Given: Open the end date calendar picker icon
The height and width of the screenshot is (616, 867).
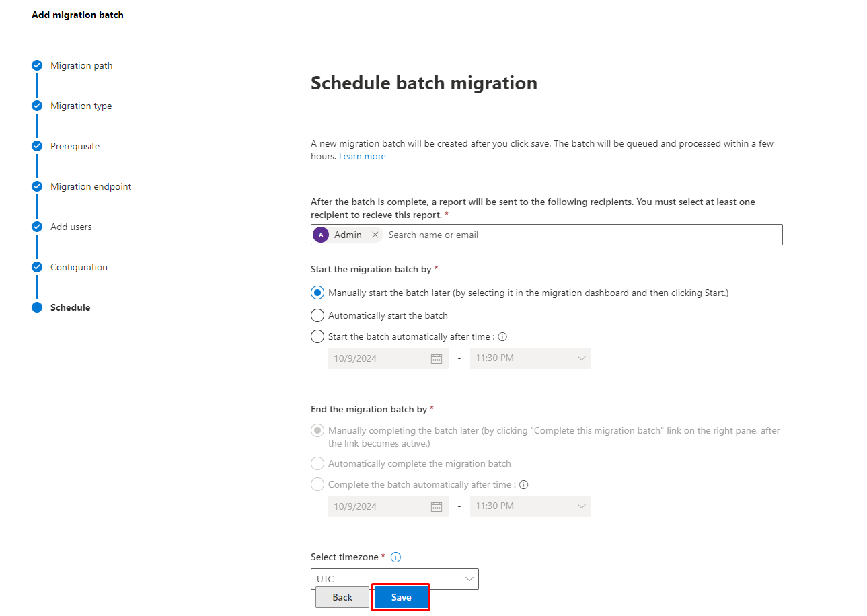Looking at the screenshot, I should [437, 506].
